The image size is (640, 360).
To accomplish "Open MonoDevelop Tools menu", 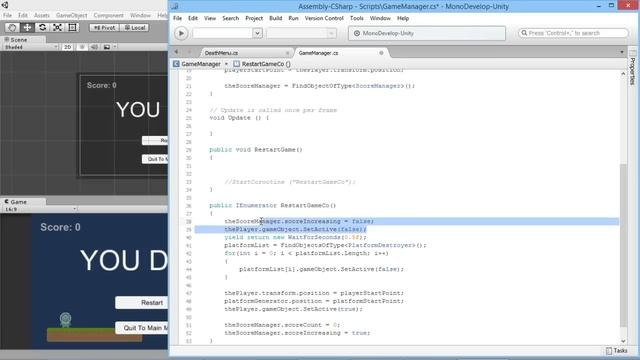I will coord(356,18).
